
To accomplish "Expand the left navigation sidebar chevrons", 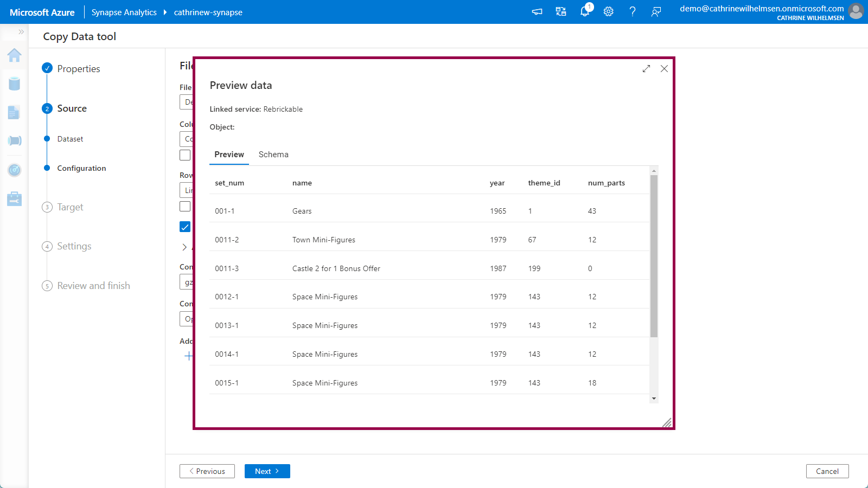I will point(21,32).
